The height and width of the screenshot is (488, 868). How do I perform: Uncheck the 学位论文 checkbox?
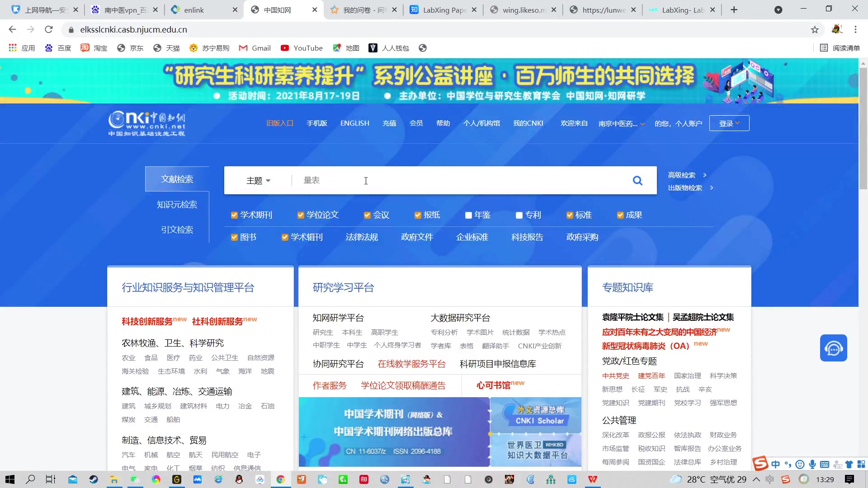click(301, 215)
